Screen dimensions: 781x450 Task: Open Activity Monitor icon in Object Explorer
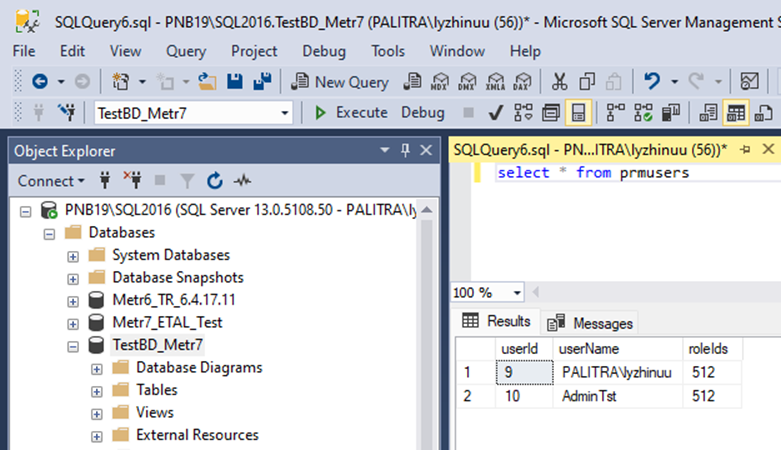click(x=243, y=180)
